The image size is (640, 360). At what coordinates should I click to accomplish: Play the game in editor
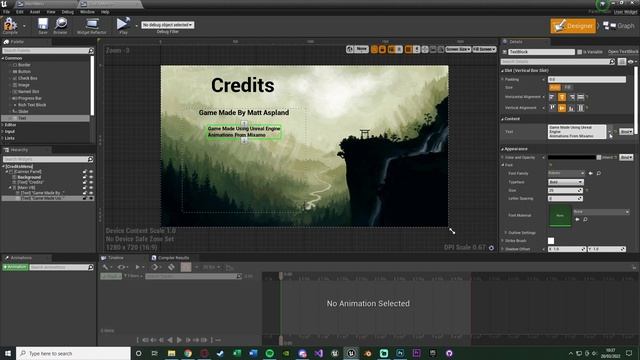pyautogui.click(x=123, y=25)
